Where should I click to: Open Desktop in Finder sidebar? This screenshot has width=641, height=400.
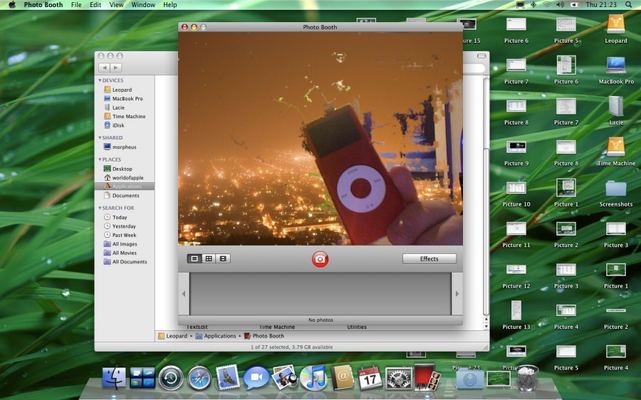tap(124, 169)
